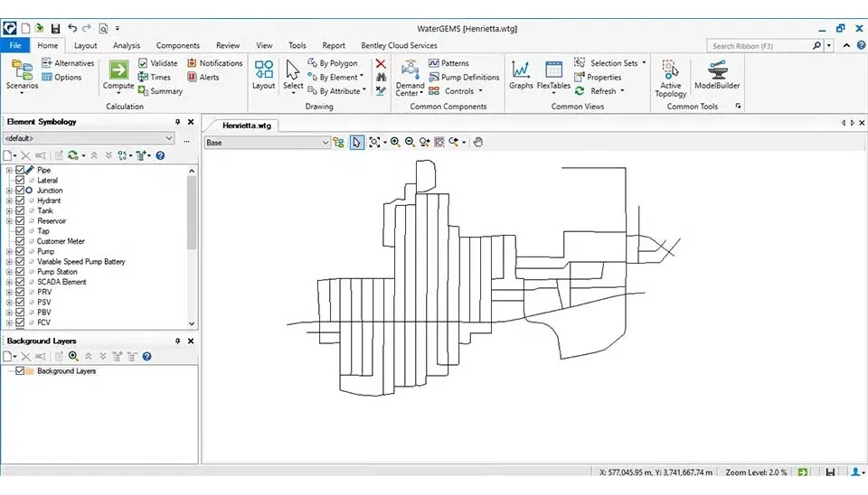Click the pointer Select tool in drawing toolbar
The image size is (868, 495).
(x=356, y=142)
